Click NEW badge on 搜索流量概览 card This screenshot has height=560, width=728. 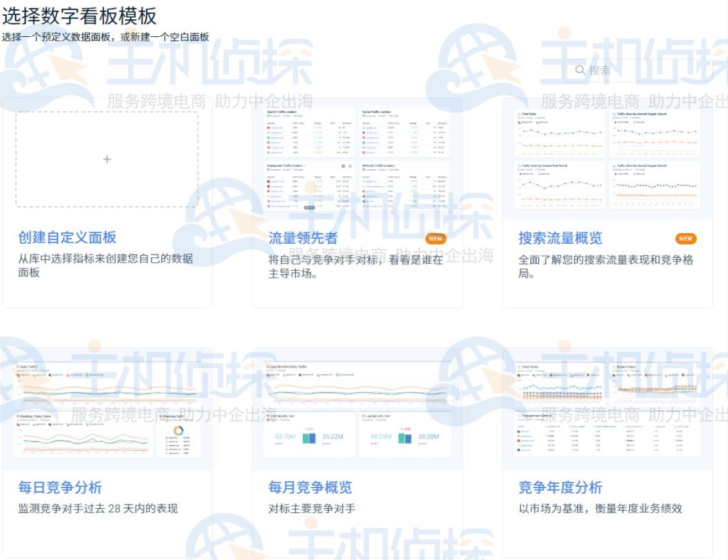click(x=685, y=239)
